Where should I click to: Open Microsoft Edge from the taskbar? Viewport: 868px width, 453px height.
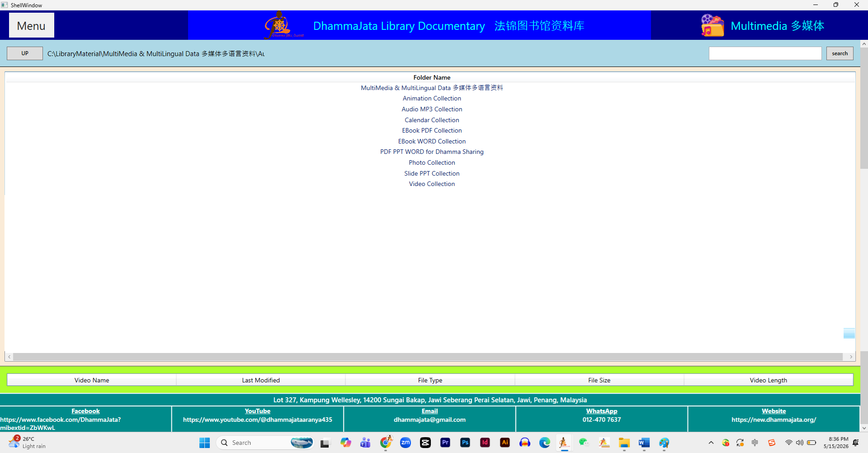(545, 443)
